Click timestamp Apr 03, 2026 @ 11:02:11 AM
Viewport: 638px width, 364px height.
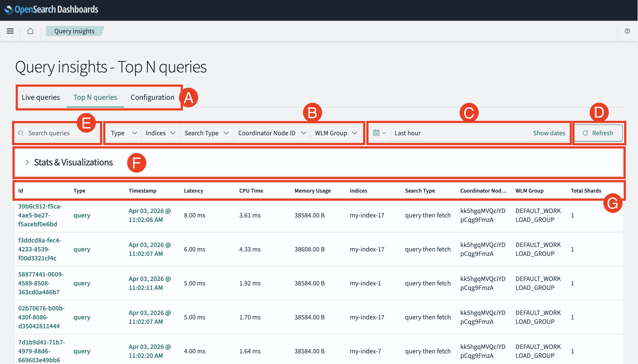click(x=150, y=283)
